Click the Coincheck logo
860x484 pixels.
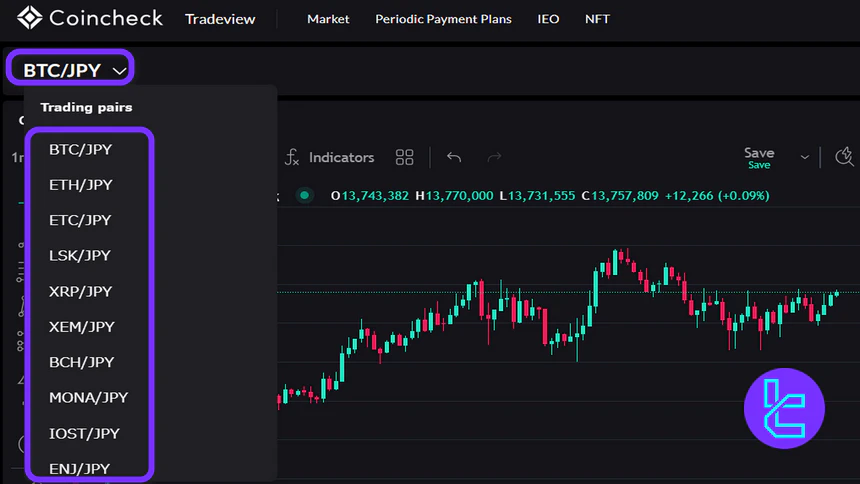89,18
